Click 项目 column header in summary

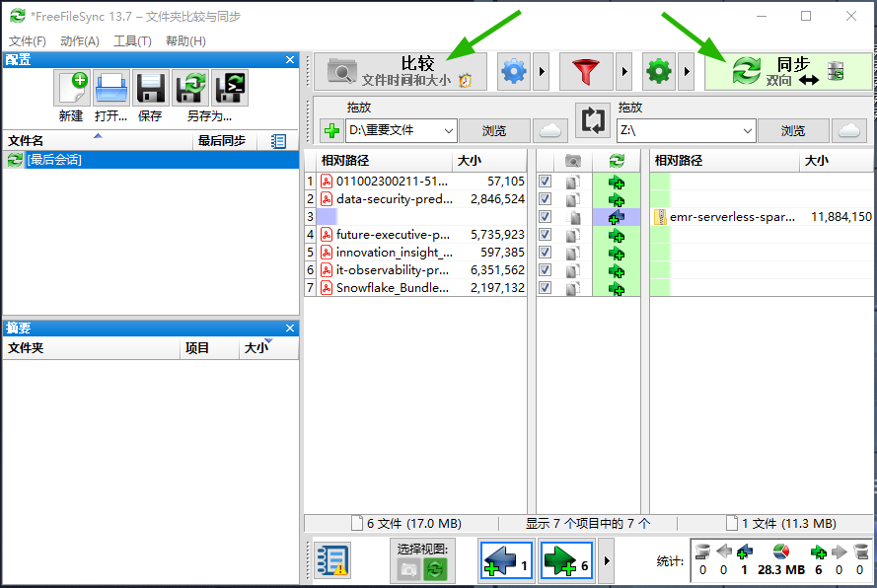[x=209, y=348]
